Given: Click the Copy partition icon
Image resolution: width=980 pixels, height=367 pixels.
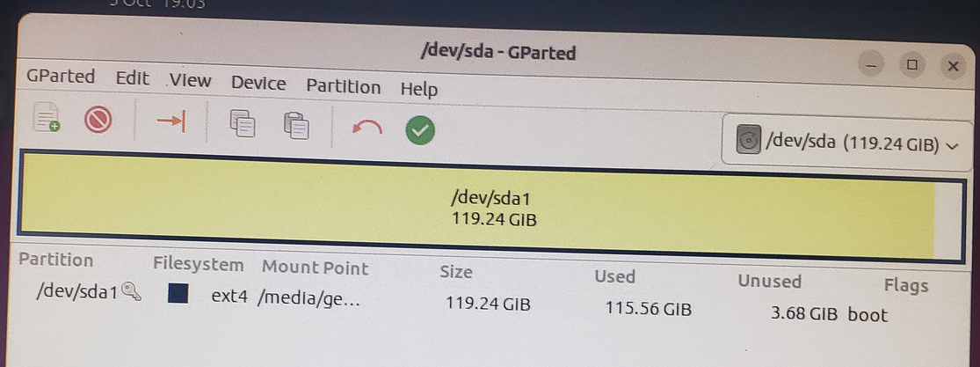Looking at the screenshot, I should [243, 123].
